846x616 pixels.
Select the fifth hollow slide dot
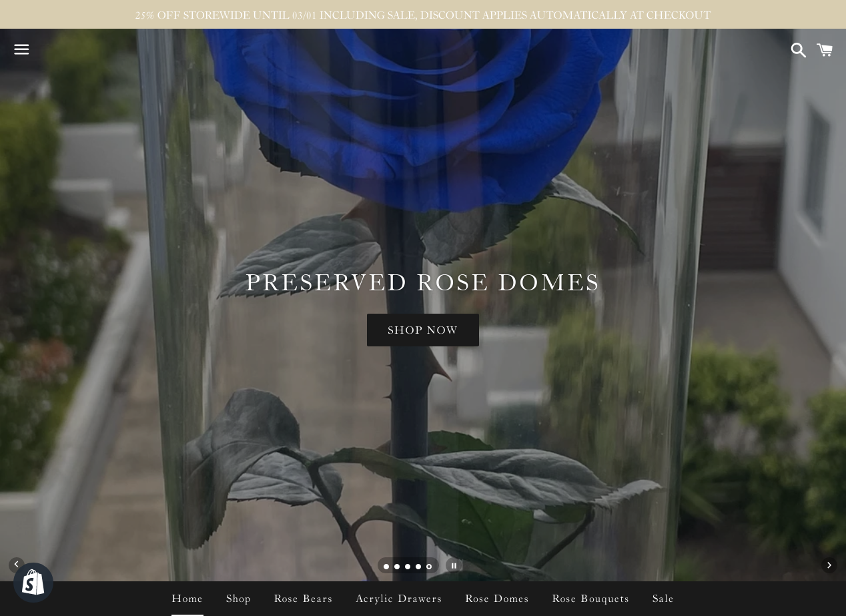(x=429, y=567)
